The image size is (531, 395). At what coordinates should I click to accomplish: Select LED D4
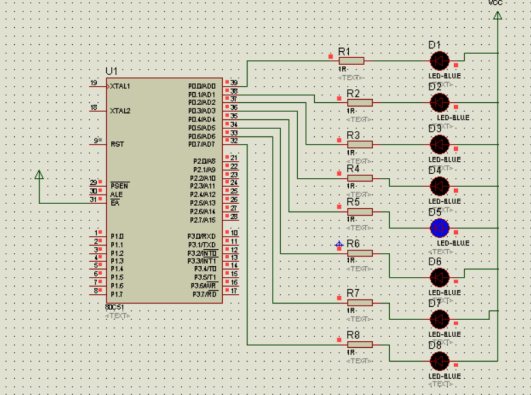(440, 186)
